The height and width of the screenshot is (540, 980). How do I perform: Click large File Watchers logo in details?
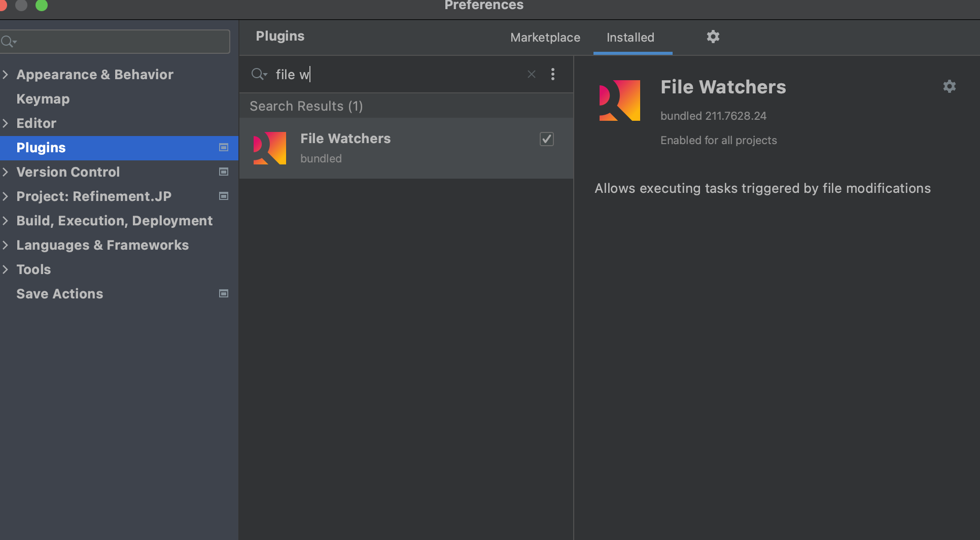(619, 100)
